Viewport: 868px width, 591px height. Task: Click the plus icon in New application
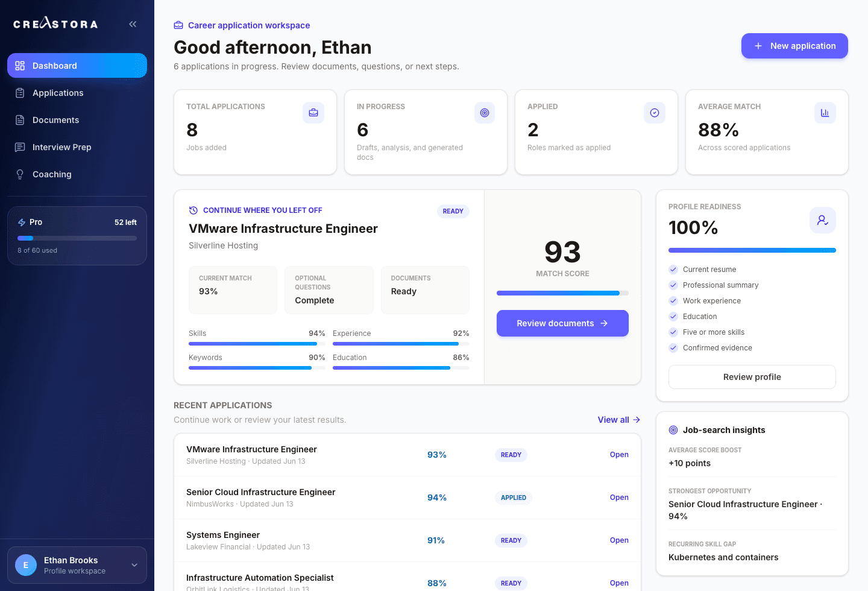[x=758, y=46]
